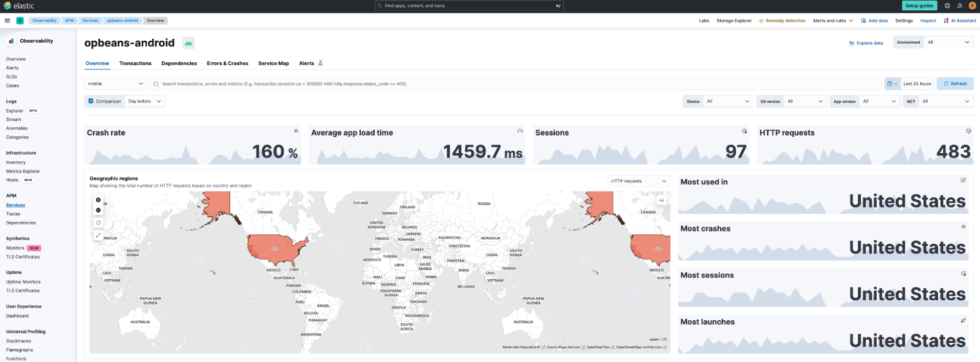Image resolution: width=980 pixels, height=362 pixels.
Task: Open the Setup guides button
Action: tap(919, 6)
